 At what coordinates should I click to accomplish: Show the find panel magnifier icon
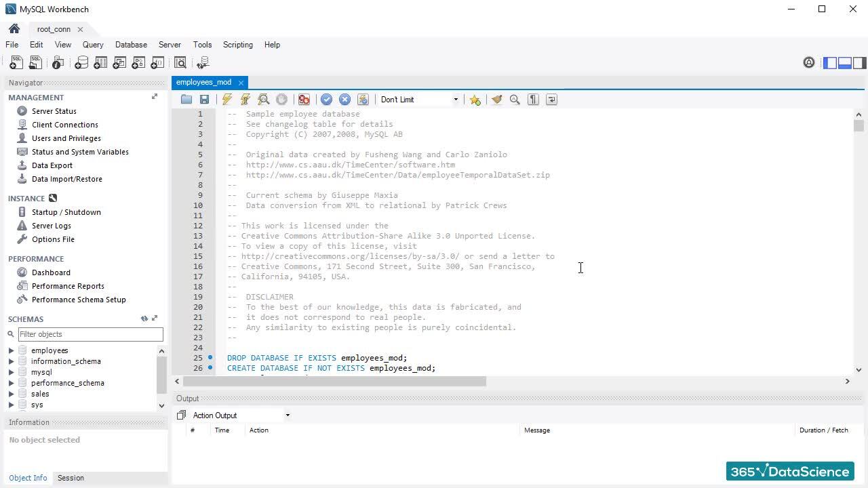coord(515,100)
